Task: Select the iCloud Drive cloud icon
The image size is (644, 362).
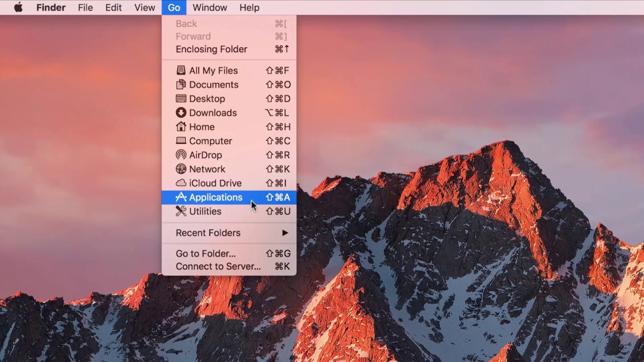Action: [x=181, y=183]
